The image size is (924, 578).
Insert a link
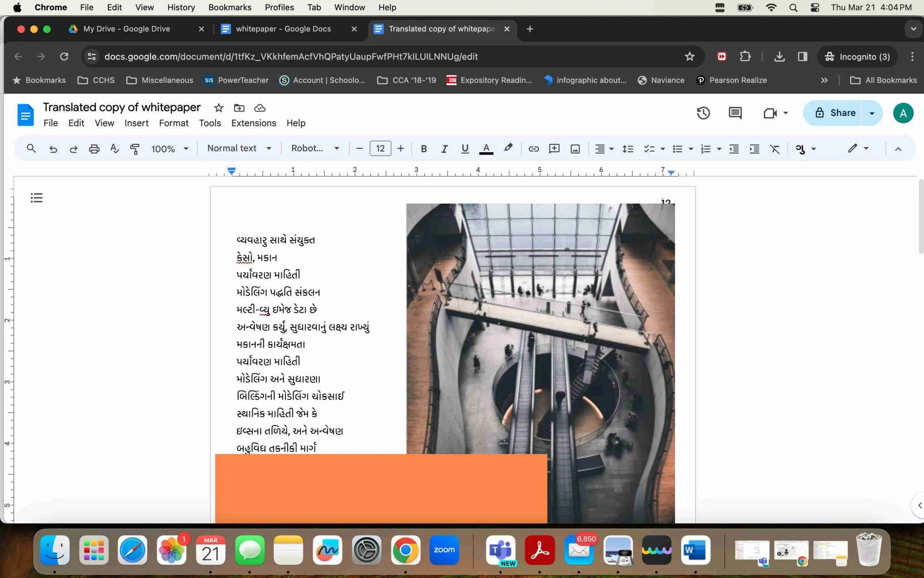point(533,149)
